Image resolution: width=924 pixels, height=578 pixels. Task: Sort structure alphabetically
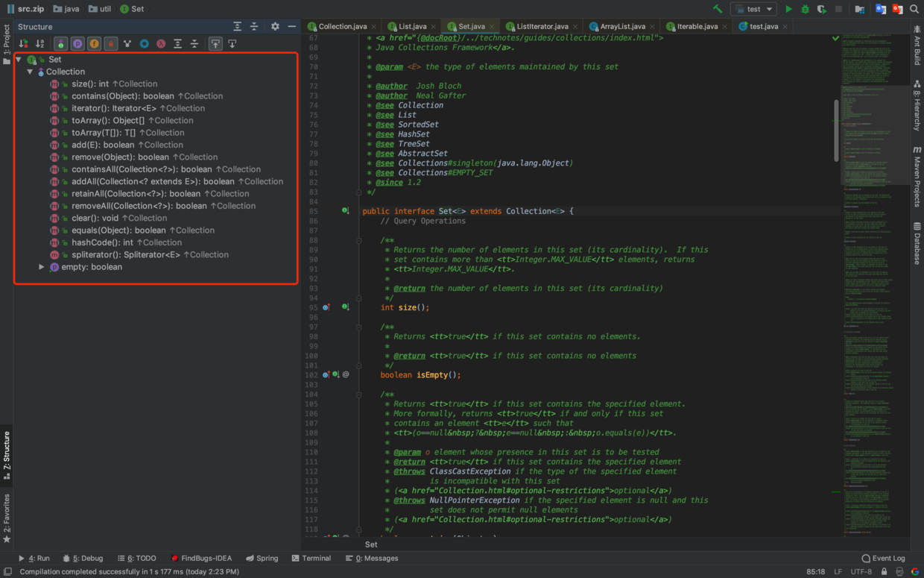(x=40, y=44)
